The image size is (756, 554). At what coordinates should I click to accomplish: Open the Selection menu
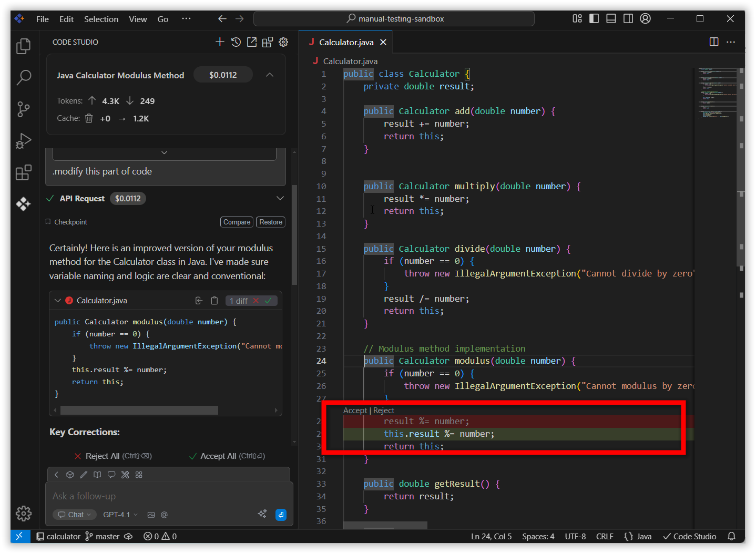101,19
